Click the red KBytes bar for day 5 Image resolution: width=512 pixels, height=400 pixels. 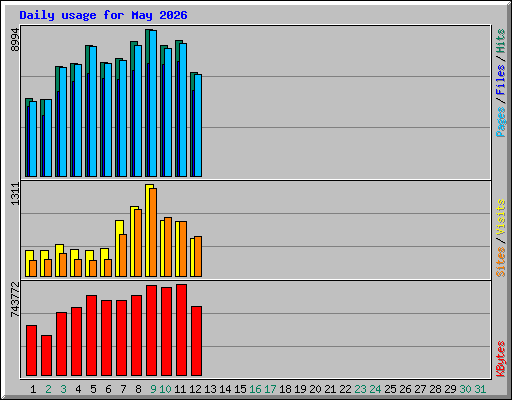[x=91, y=335]
